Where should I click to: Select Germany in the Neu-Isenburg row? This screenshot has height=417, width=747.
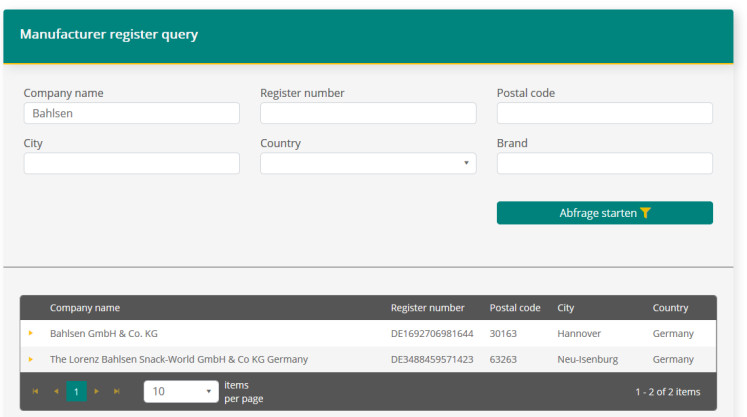click(673, 359)
